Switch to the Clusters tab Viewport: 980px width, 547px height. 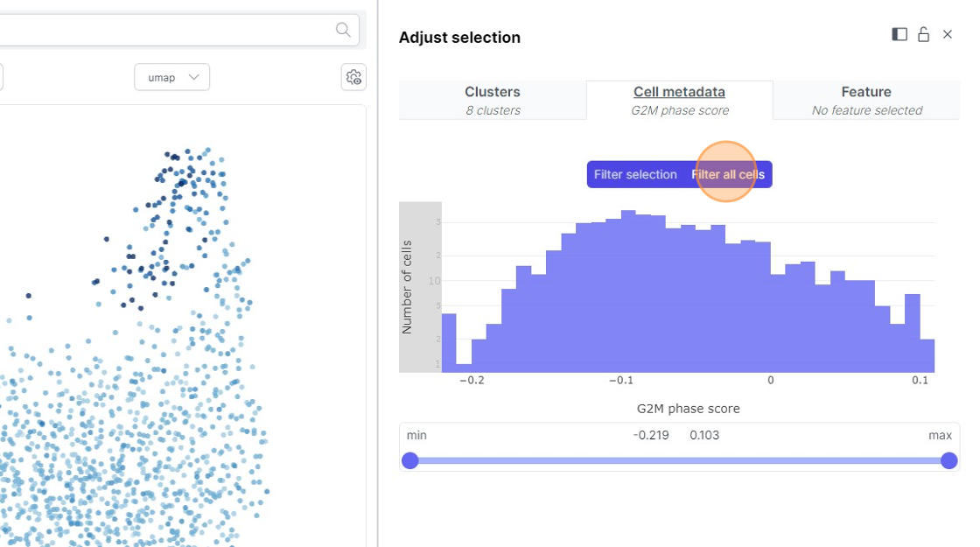(493, 100)
